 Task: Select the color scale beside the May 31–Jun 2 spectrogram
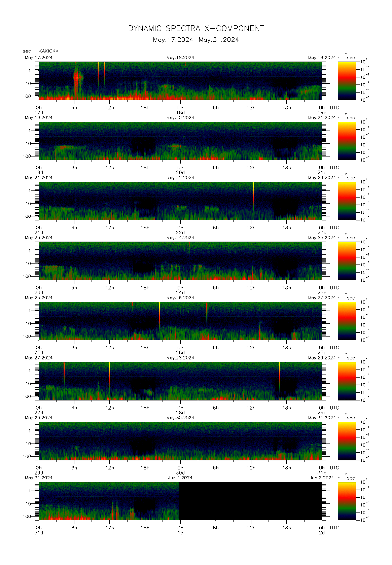(x=347, y=501)
